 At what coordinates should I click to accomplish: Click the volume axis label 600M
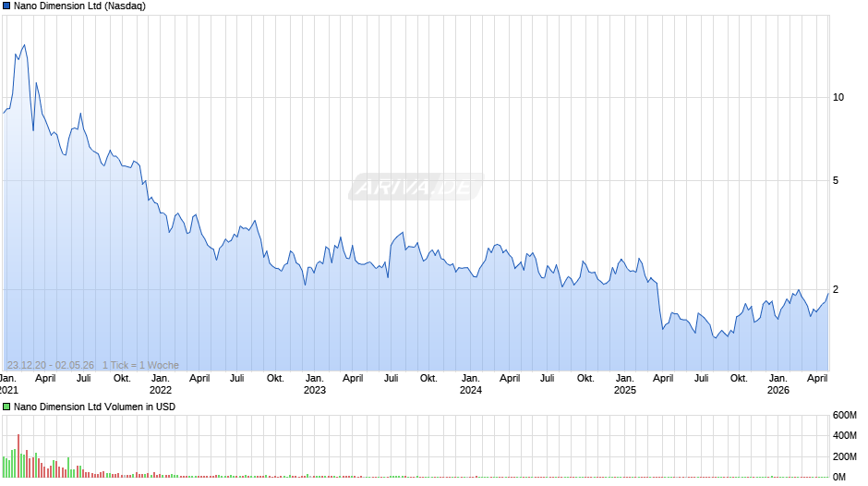[x=844, y=415]
